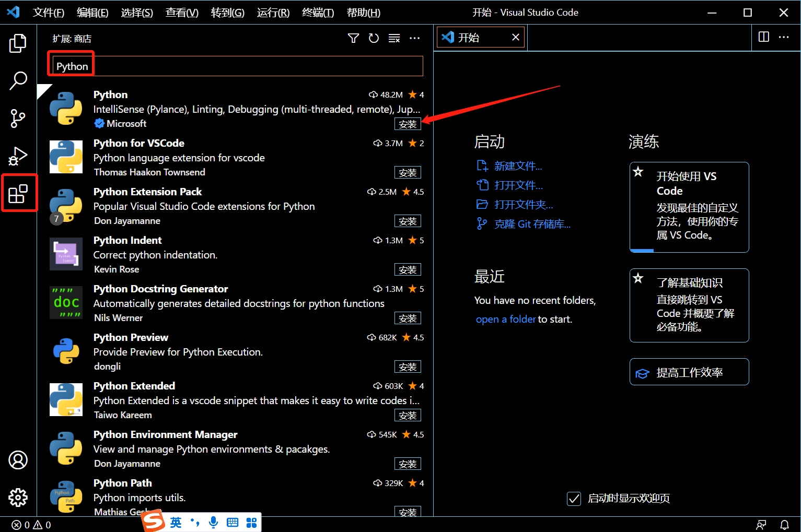Open feedback icon in status bar

(x=761, y=525)
